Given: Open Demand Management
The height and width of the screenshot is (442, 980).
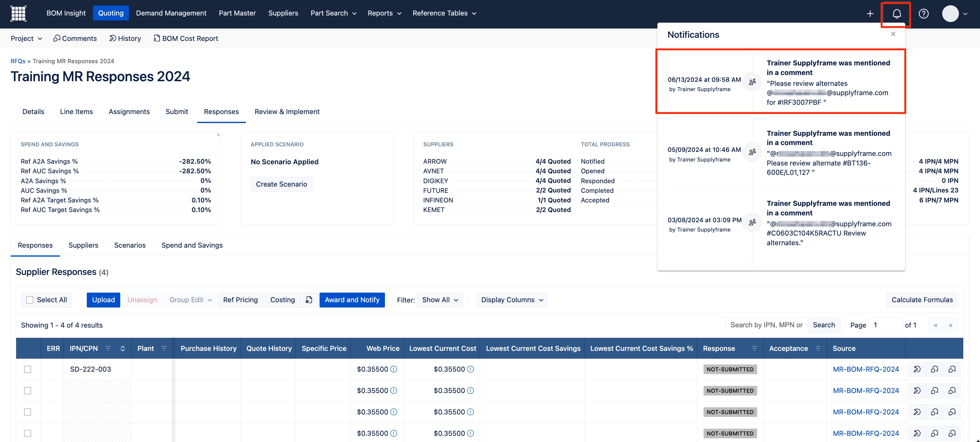Looking at the screenshot, I should coord(171,13).
